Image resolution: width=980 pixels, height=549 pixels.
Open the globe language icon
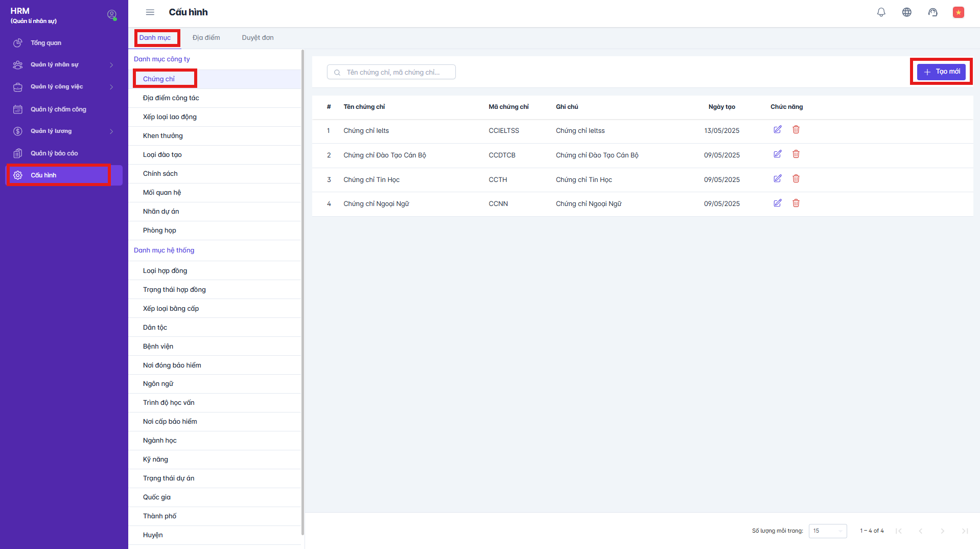[x=906, y=12]
